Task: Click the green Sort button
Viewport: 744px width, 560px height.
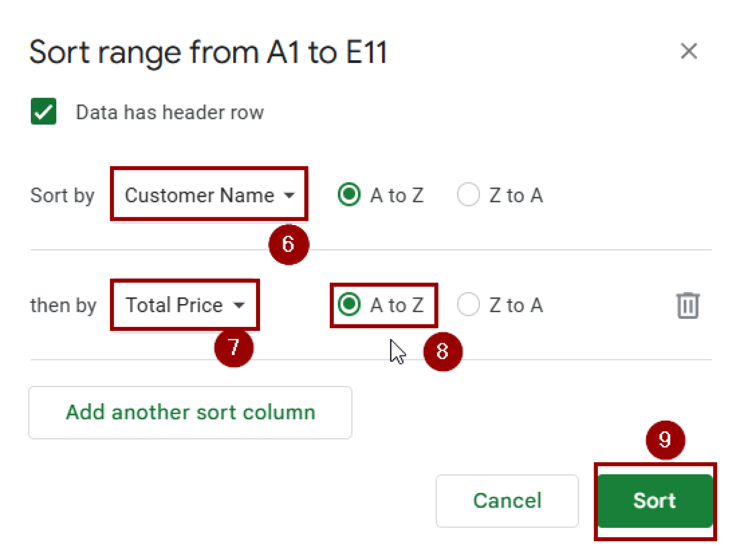Action: click(655, 501)
